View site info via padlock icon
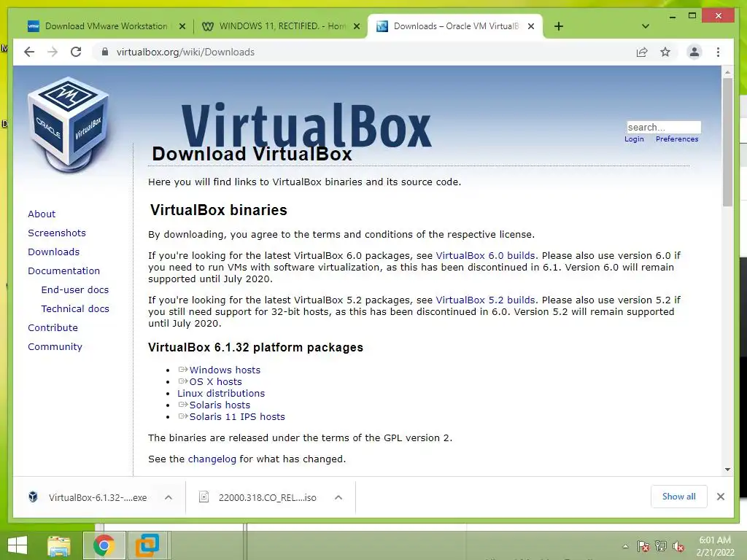 [x=105, y=52]
